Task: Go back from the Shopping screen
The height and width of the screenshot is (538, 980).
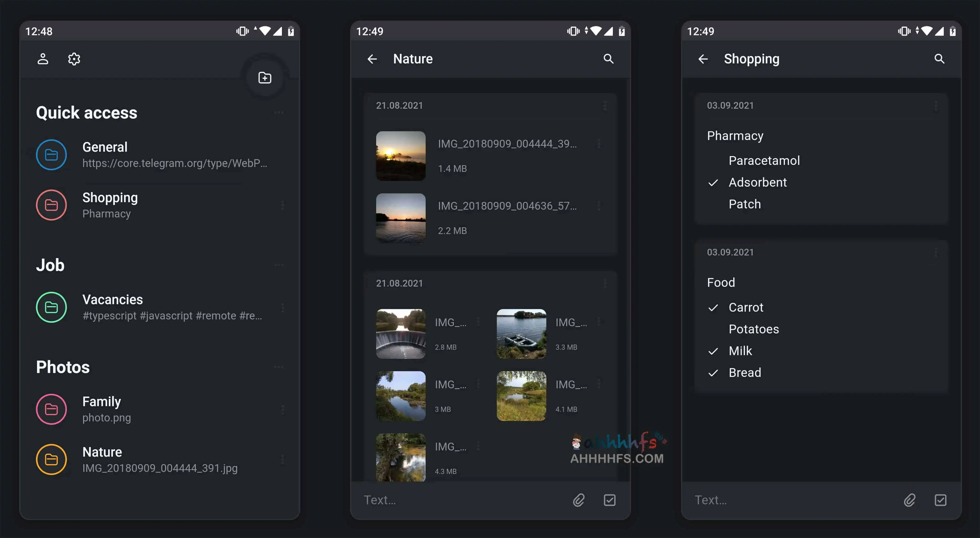Action: [703, 59]
